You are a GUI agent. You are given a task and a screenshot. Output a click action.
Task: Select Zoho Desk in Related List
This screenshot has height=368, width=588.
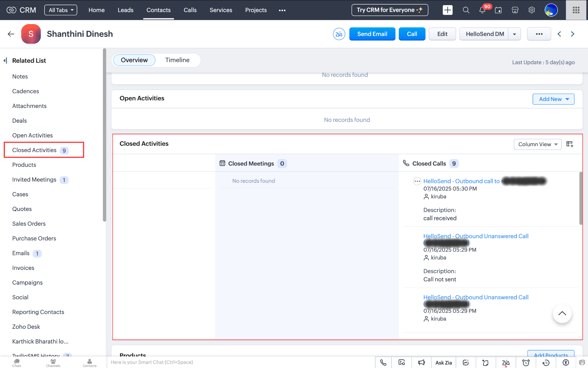(26, 327)
